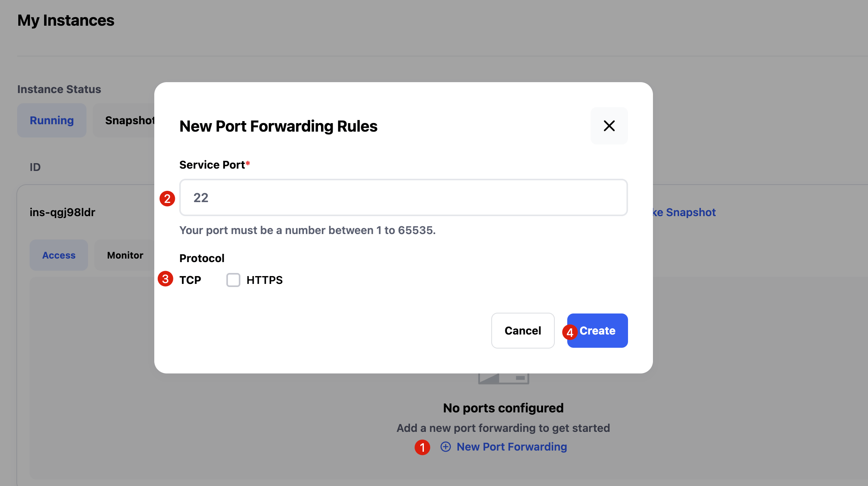Image resolution: width=868 pixels, height=486 pixels.
Task: Click the New Port Forwarding link
Action: pos(512,447)
